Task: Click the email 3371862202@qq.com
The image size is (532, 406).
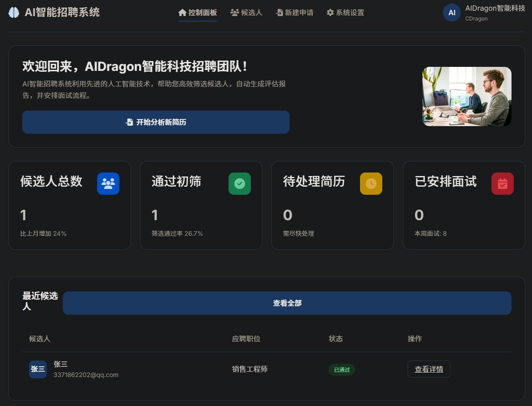Action: pyautogui.click(x=86, y=375)
